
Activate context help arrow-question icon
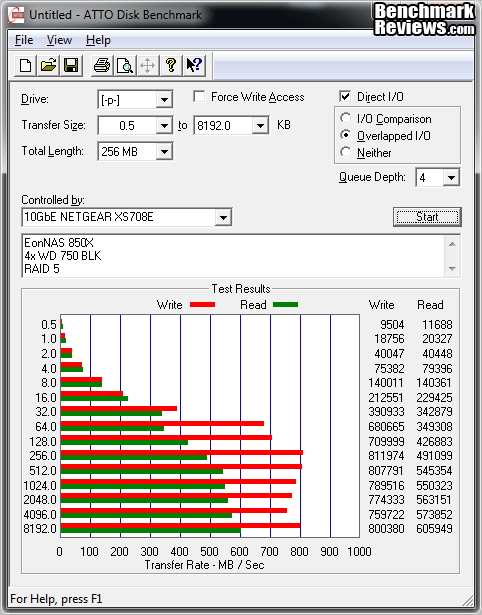tap(194, 65)
